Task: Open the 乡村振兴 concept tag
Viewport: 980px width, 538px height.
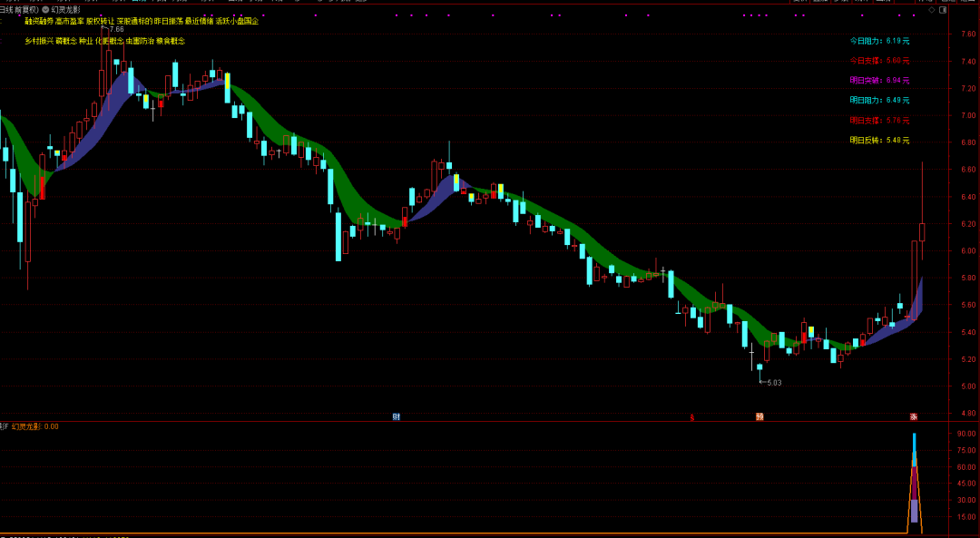Action: click(x=38, y=41)
